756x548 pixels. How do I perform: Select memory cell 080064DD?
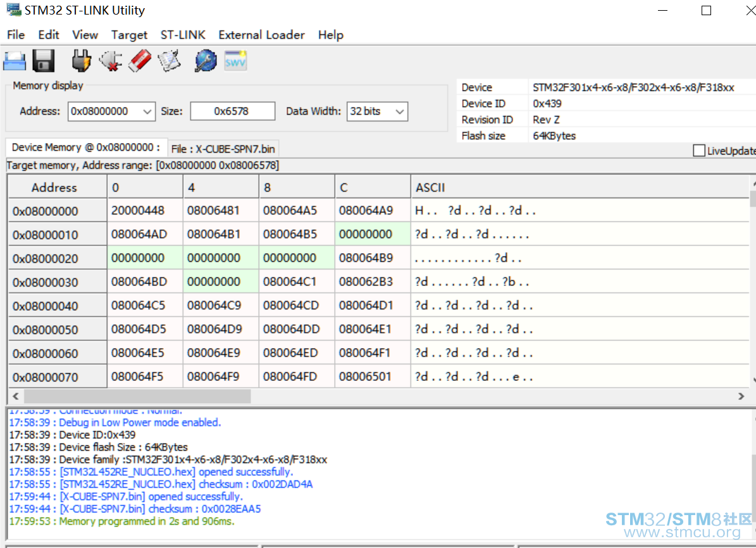297,329
